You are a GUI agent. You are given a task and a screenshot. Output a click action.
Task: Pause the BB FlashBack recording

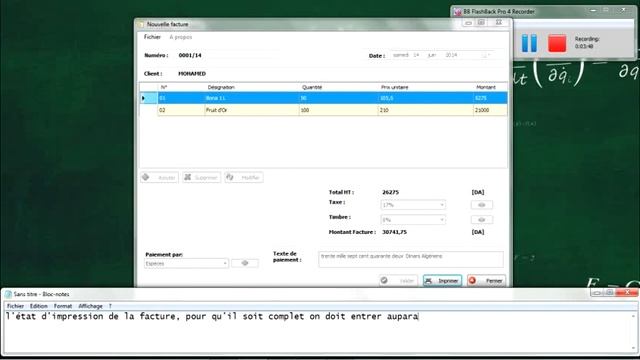[x=529, y=43]
